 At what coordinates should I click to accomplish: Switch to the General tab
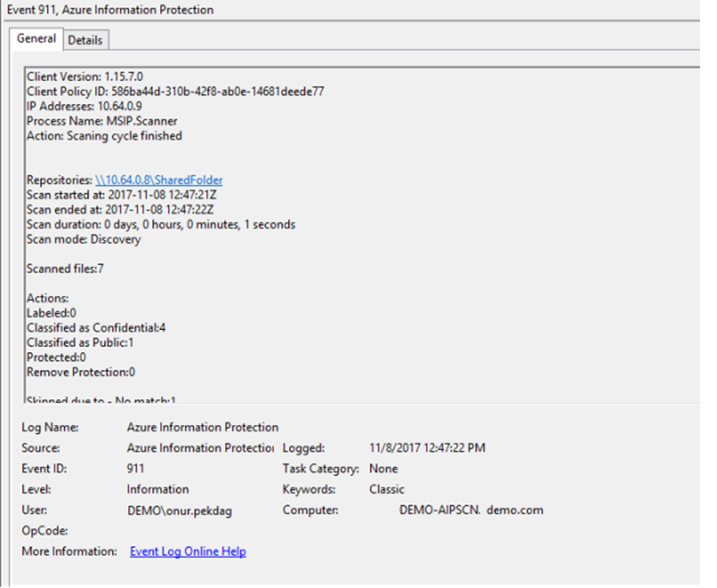pyautogui.click(x=36, y=38)
